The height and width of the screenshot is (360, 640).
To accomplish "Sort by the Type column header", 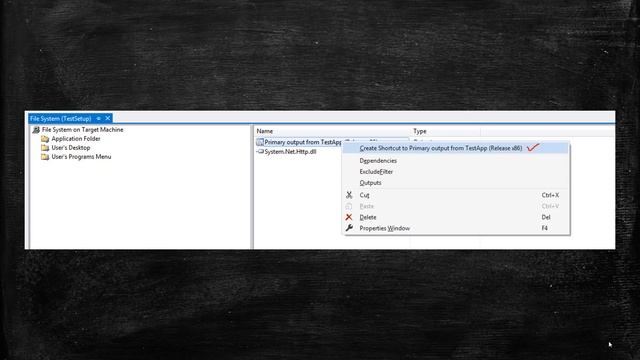I will pyautogui.click(x=445, y=131).
